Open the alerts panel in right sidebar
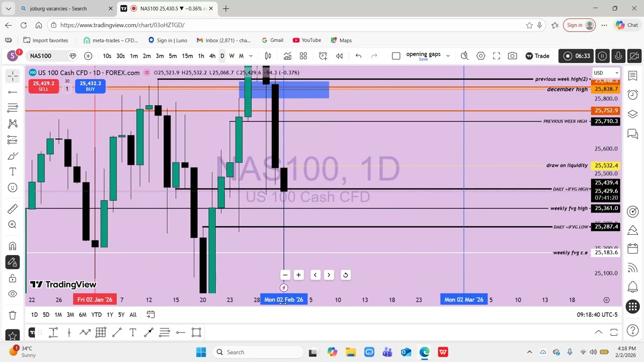Image resolution: width=644 pixels, height=362 pixels. pos(633,95)
